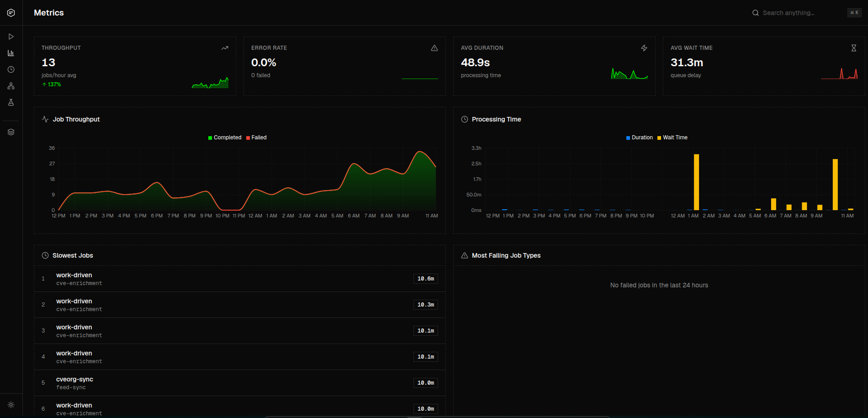Toggle the Wait Time series legend
Image resolution: width=868 pixels, height=418 pixels.
click(x=672, y=138)
